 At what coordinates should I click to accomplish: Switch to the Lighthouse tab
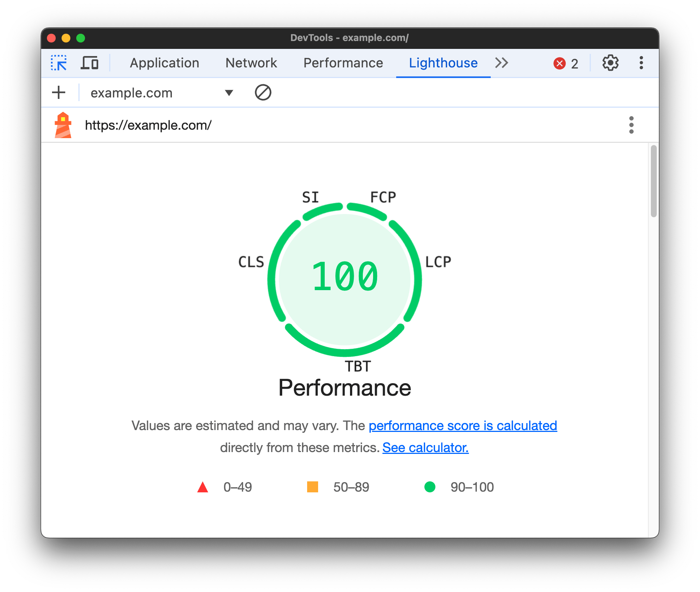tap(443, 63)
